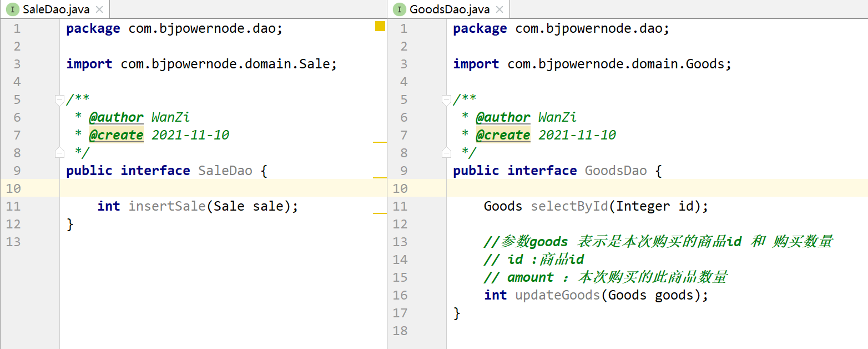This screenshot has height=349, width=868.
Task: Click the warning stripe beside line 9 in SaleDao.java
Action: pyautogui.click(x=380, y=178)
